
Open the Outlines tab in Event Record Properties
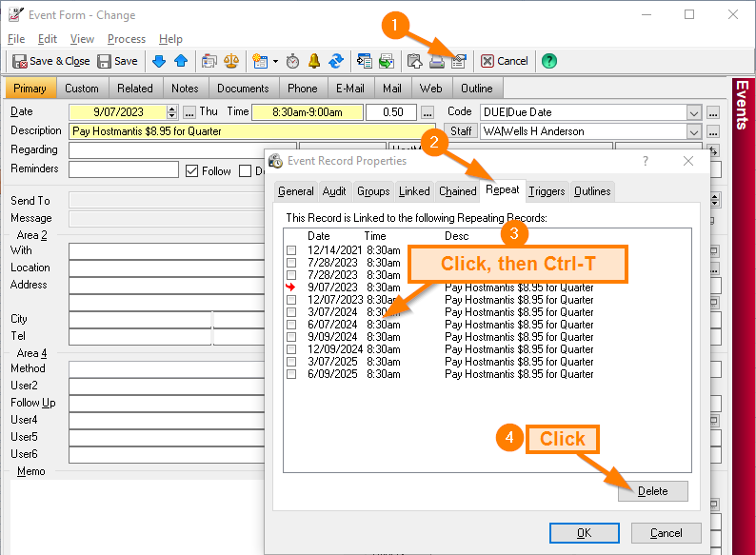click(x=592, y=191)
